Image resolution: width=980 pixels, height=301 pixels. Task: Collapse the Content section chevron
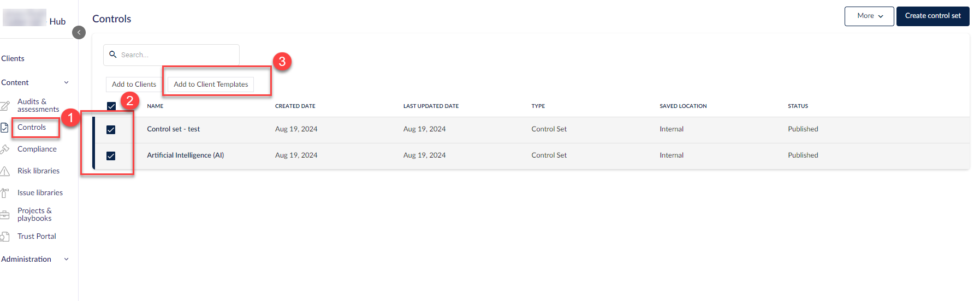(67, 82)
